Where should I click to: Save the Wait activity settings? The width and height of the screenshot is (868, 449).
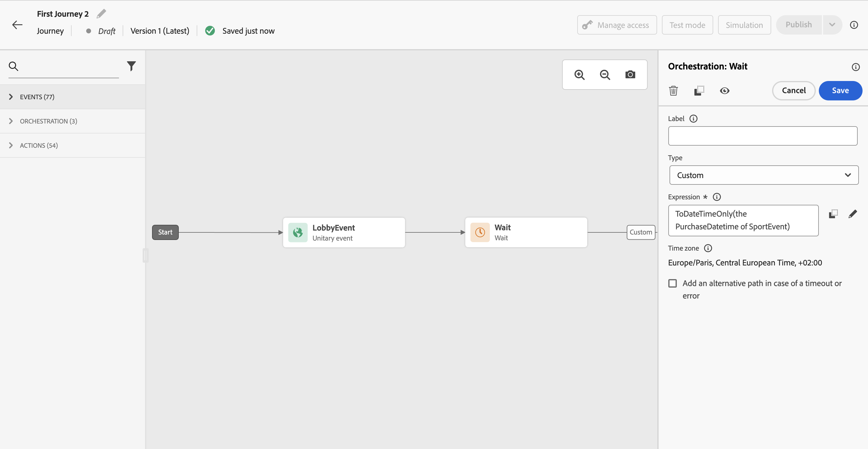pyautogui.click(x=840, y=91)
